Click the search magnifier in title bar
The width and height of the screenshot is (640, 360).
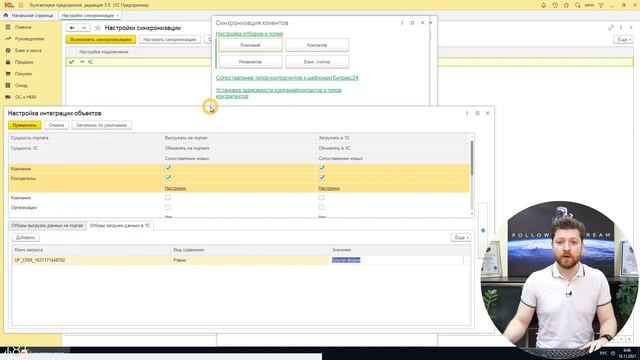578,5
